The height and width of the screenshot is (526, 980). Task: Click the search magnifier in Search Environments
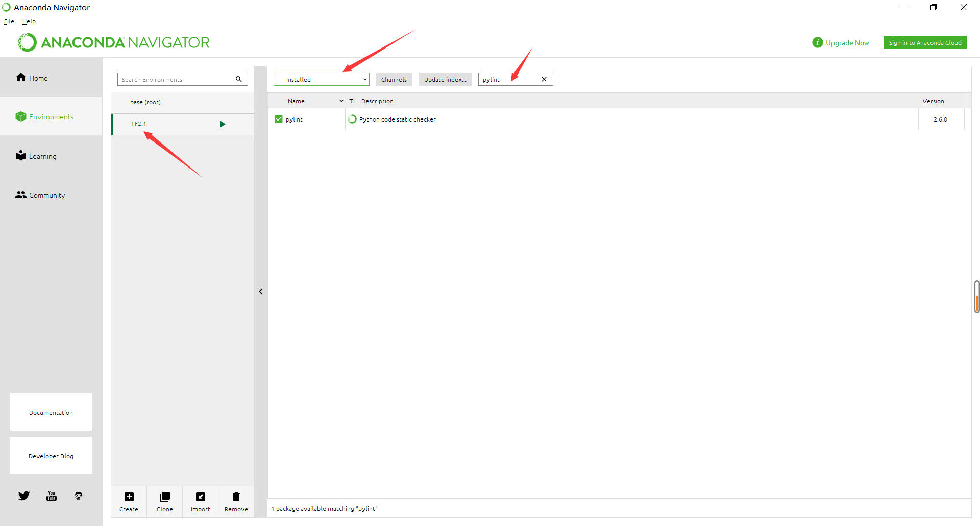(x=238, y=79)
